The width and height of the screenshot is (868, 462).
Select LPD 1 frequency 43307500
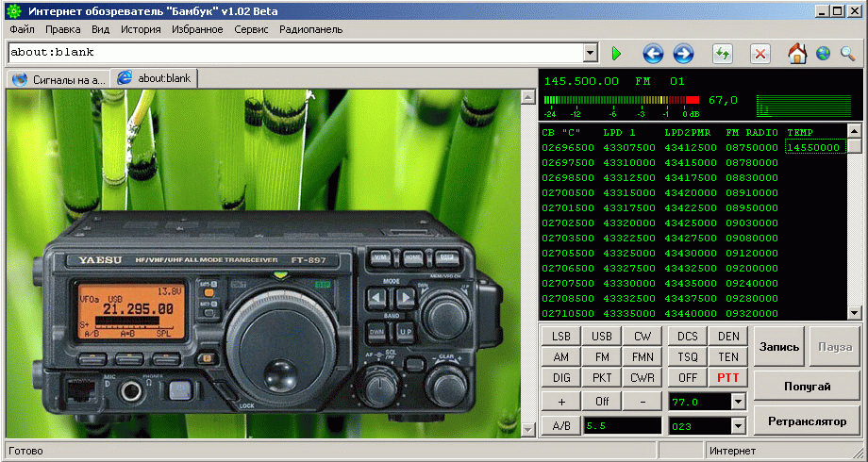point(629,148)
